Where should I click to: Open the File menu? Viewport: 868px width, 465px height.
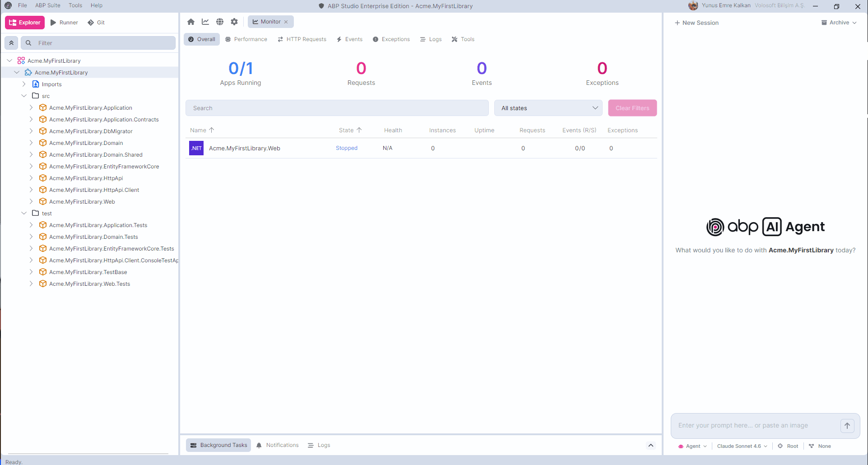(23, 5)
